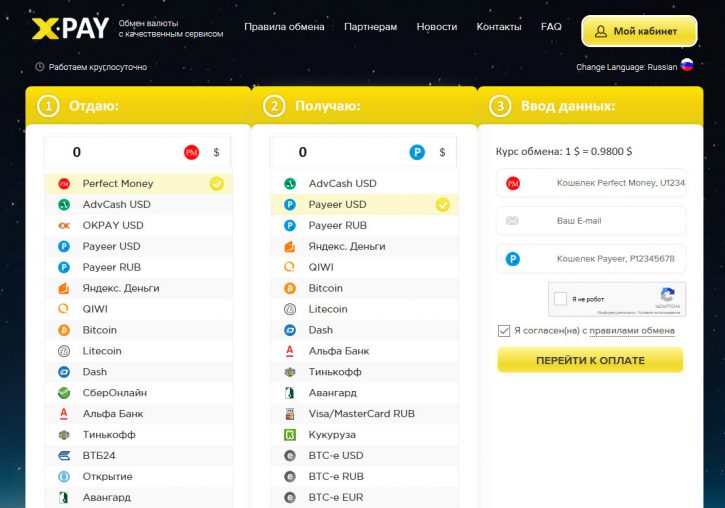Click Visa/MasterCard RUB icon in receive list
725x508 pixels.
click(x=290, y=414)
